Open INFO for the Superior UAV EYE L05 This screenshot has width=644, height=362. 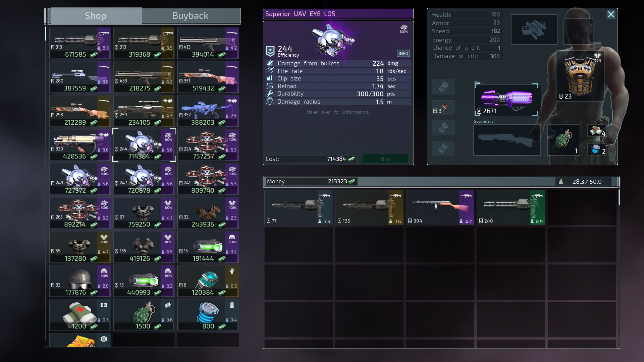point(403,53)
